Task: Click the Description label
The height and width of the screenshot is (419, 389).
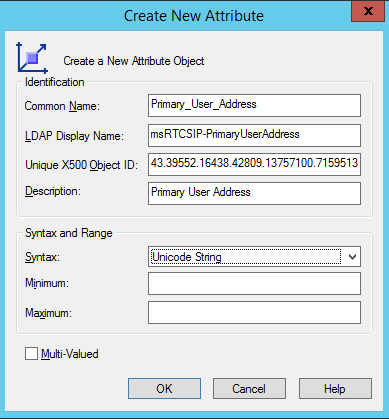Action: click(53, 191)
